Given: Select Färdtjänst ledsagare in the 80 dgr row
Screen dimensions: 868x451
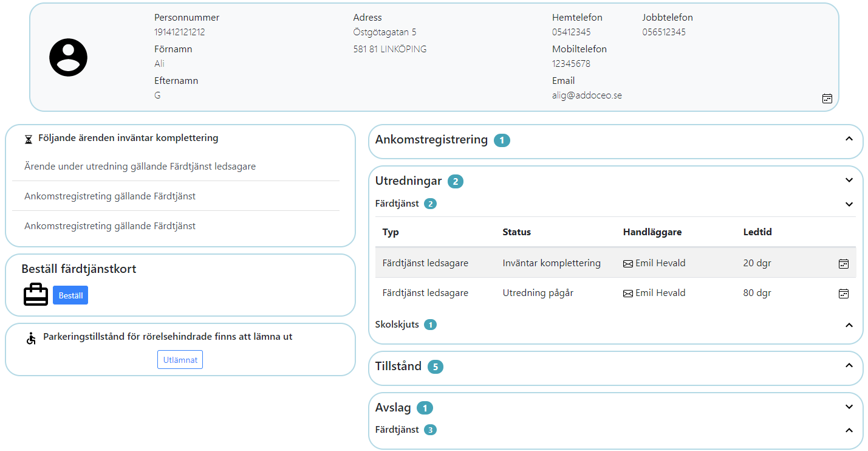Looking at the screenshot, I should pyautogui.click(x=425, y=293).
